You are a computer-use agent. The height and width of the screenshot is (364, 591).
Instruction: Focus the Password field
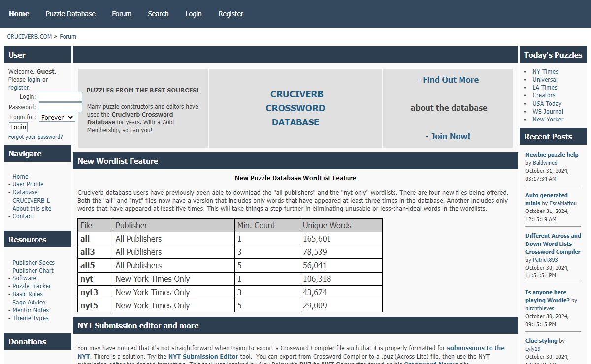click(x=61, y=107)
